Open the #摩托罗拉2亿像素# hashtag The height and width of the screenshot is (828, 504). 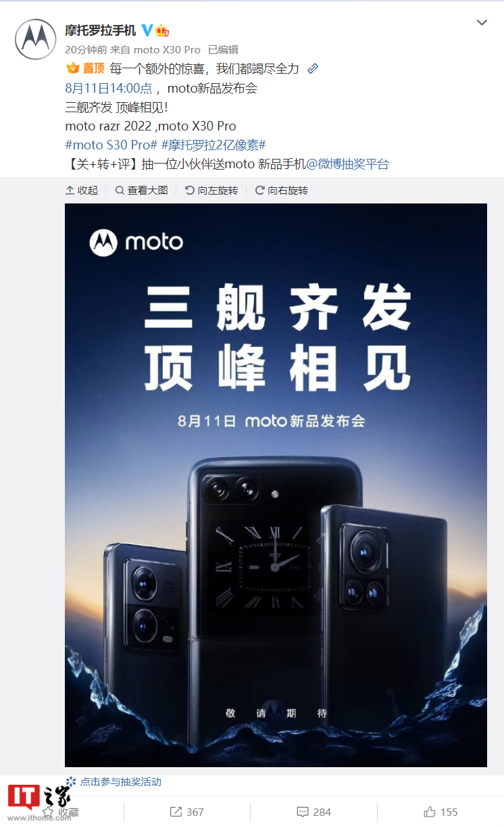pyautogui.click(x=213, y=145)
